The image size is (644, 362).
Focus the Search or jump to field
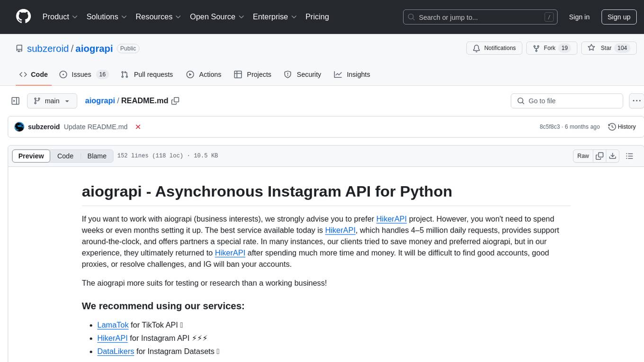tap(481, 17)
